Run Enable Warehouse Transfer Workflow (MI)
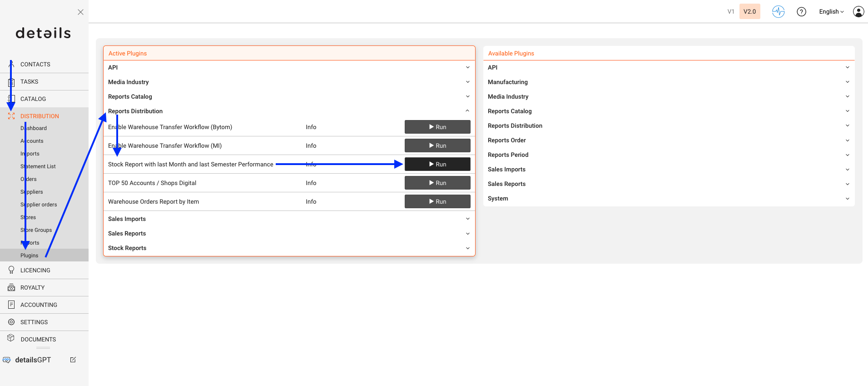868x386 pixels. pyautogui.click(x=437, y=145)
